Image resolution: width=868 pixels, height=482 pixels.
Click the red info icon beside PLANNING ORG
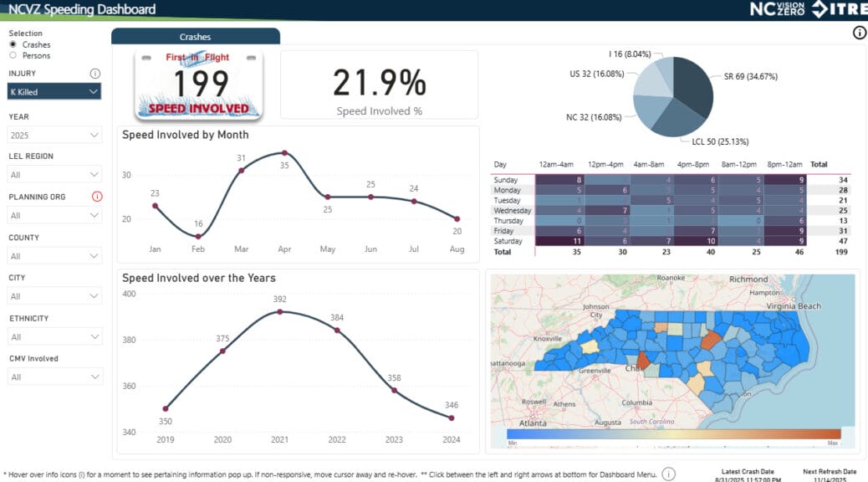tap(96, 197)
